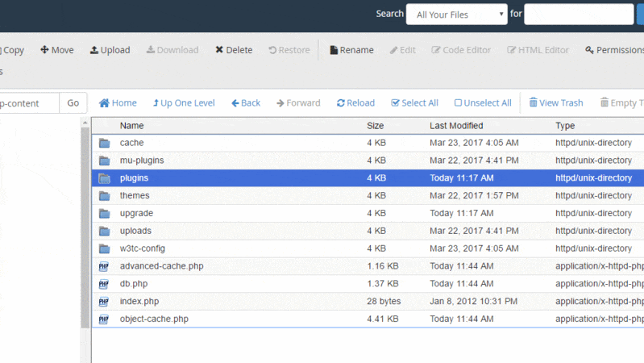Screen dimensions: 644x363
Task: Click the Empty Trash button
Action: click(621, 102)
